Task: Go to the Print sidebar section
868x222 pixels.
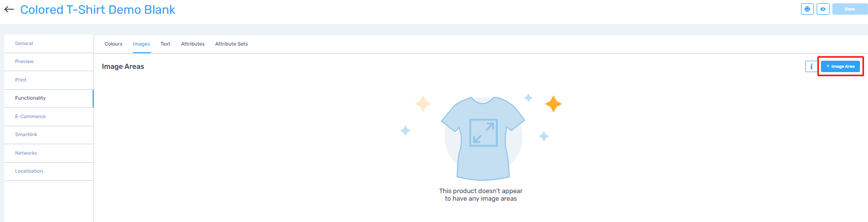Action: coord(21,80)
